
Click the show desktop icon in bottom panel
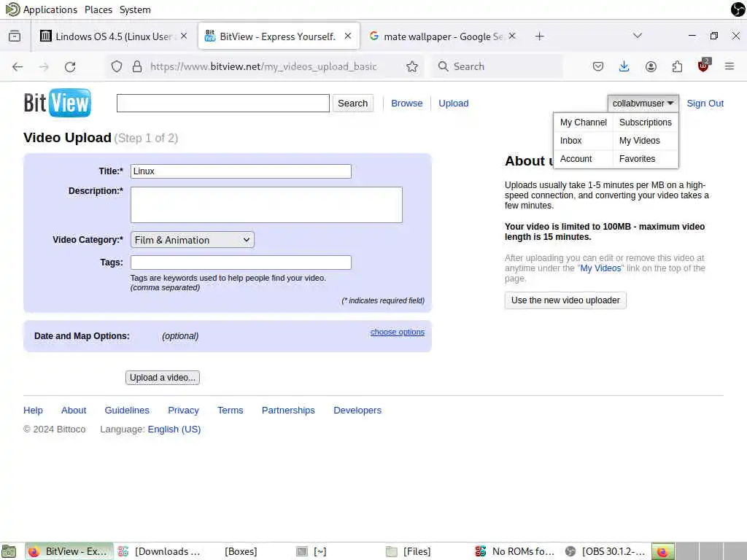[9, 551]
